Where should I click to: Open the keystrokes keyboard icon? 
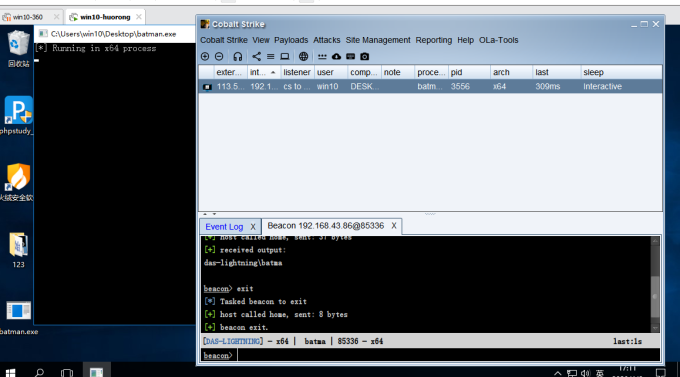coord(350,56)
